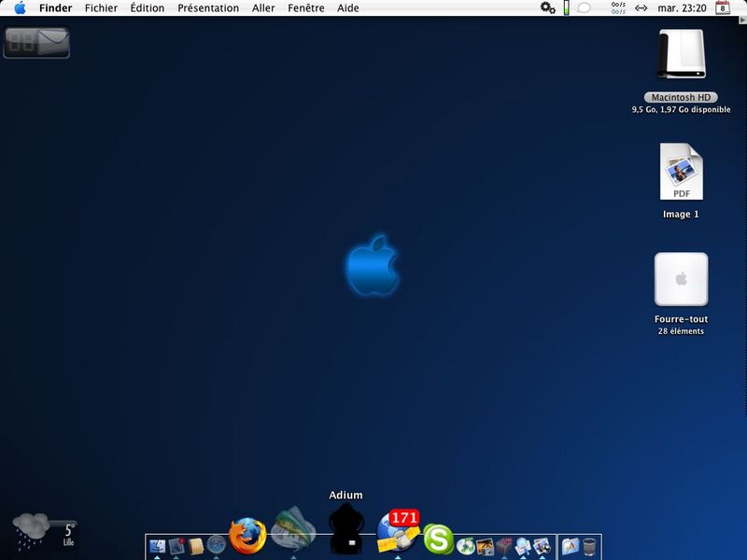This screenshot has height=560, width=747.
Task: Open the Présentation menu
Action: tap(208, 8)
